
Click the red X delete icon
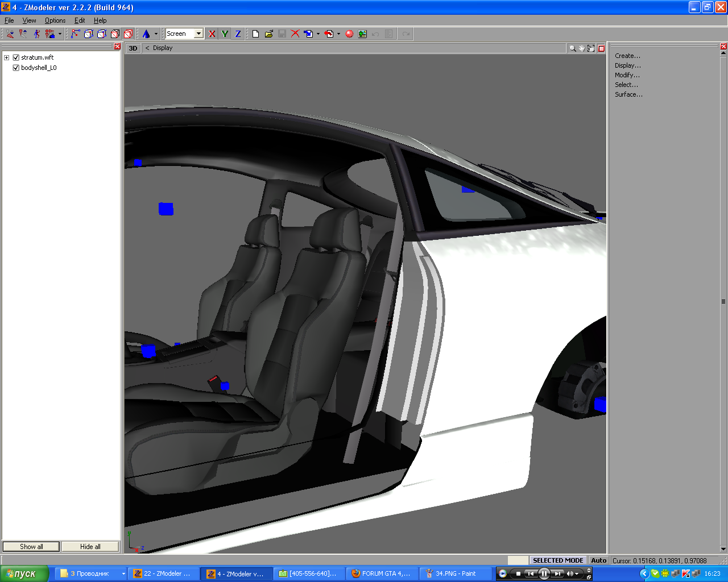[x=295, y=34]
